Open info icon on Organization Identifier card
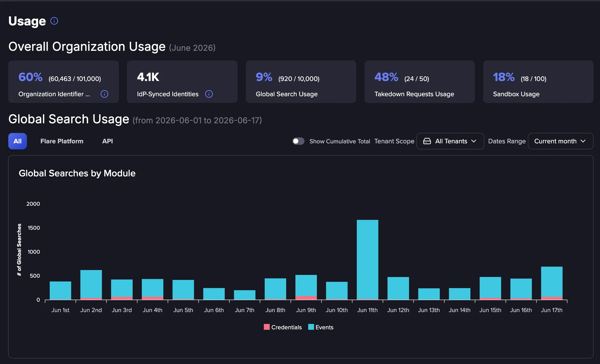600x364 pixels. (x=105, y=94)
